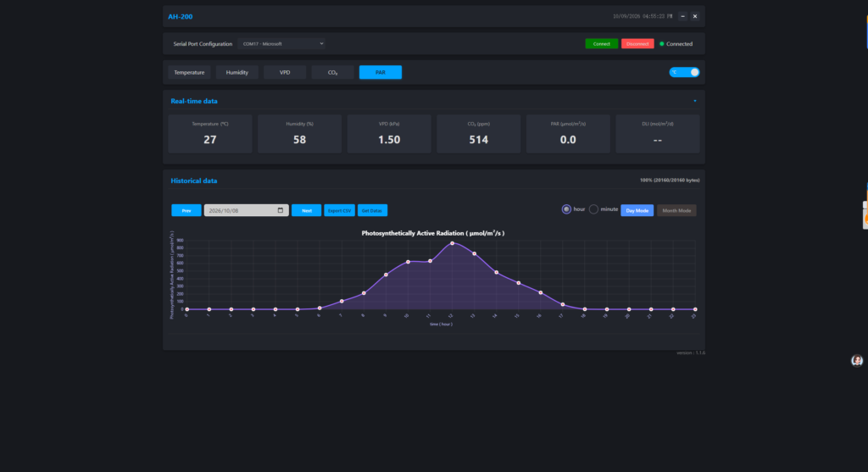
Task: Click the 100% (20160/20160 bytes) progress text
Action: (x=670, y=180)
